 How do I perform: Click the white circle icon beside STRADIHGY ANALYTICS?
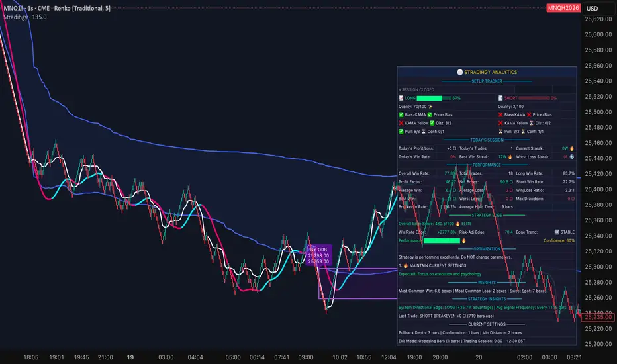(459, 72)
